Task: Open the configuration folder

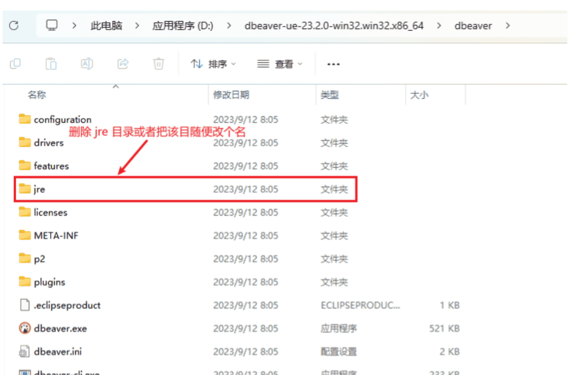Action: [62, 119]
